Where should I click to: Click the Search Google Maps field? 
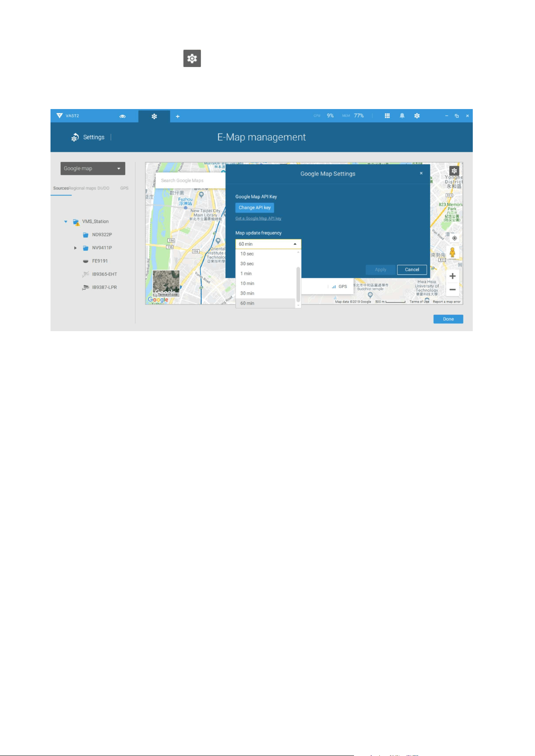click(190, 181)
